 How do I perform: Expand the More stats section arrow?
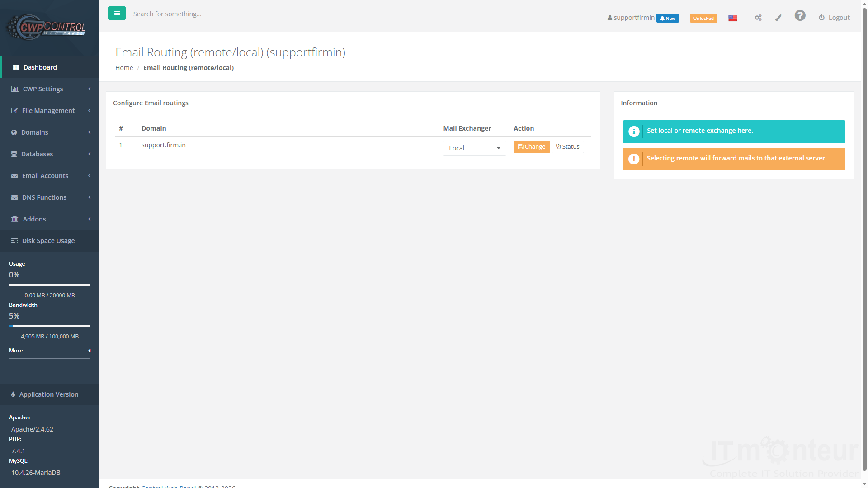coord(90,351)
